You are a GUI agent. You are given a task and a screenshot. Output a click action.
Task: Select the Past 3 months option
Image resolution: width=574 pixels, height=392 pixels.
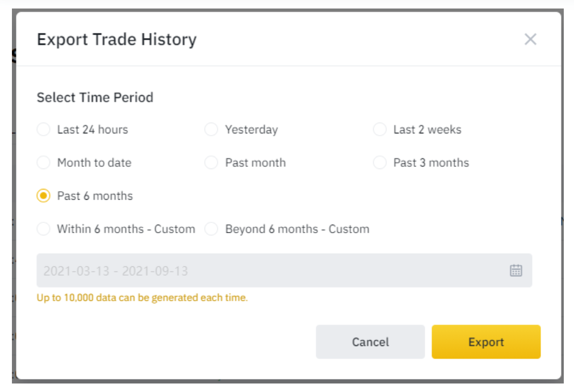coord(380,162)
